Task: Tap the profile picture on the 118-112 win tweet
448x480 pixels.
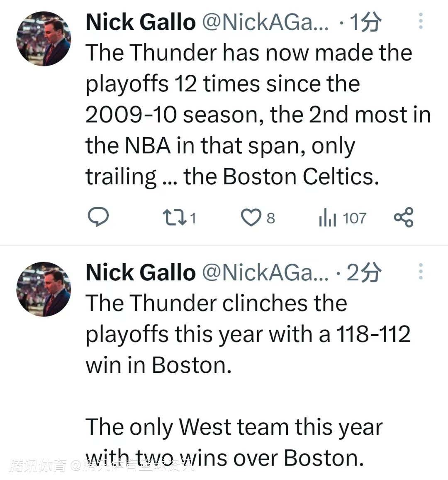Action: pos(44,289)
